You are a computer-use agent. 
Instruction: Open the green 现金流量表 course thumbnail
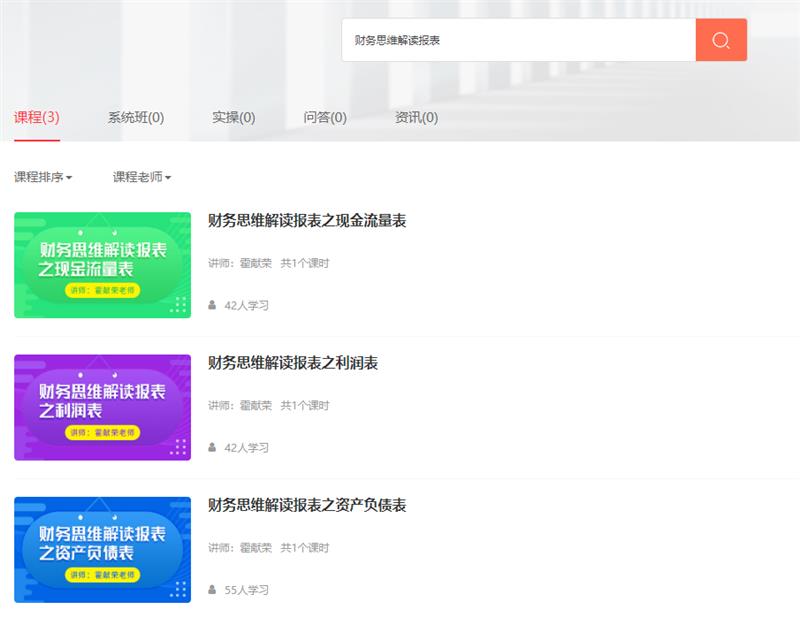click(102, 265)
